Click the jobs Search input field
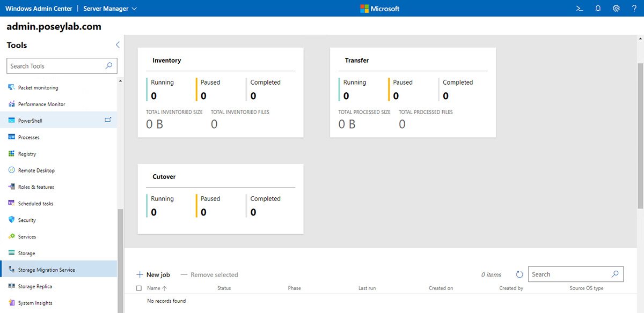Screen dimensions: 644x313 pyautogui.click(x=569, y=274)
